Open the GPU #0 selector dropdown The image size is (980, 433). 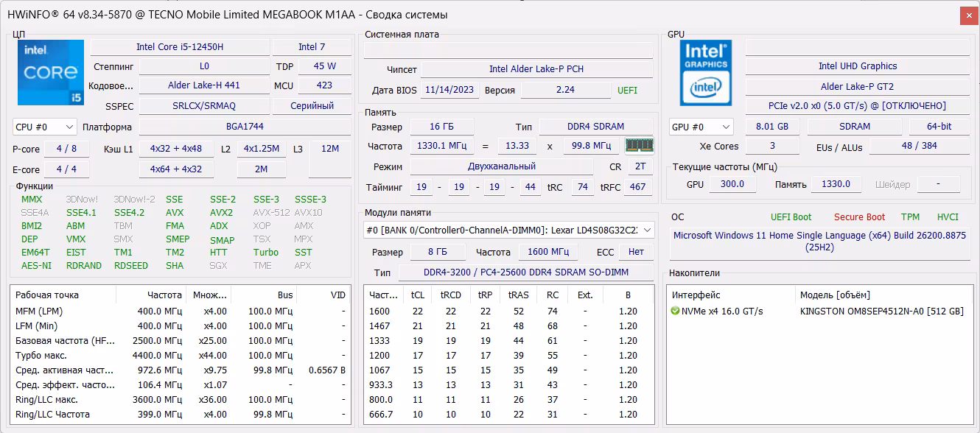pyautogui.click(x=701, y=127)
